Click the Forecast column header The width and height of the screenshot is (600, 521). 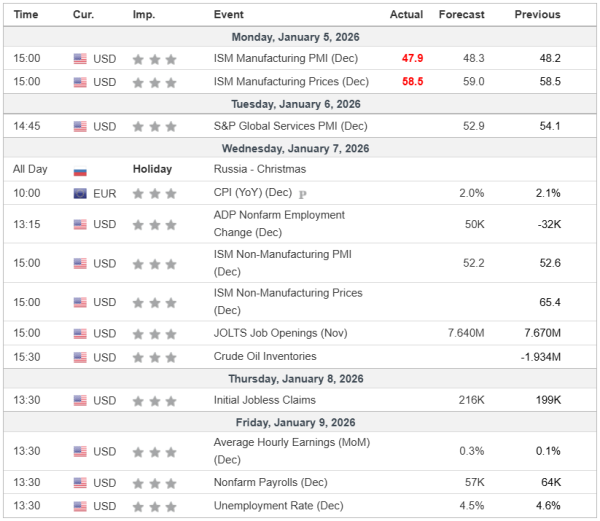coord(461,15)
